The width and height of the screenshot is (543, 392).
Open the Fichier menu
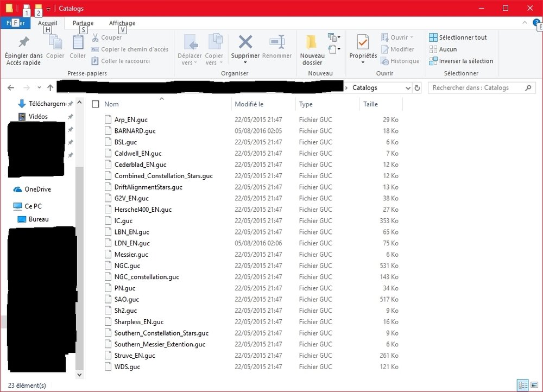click(x=16, y=23)
